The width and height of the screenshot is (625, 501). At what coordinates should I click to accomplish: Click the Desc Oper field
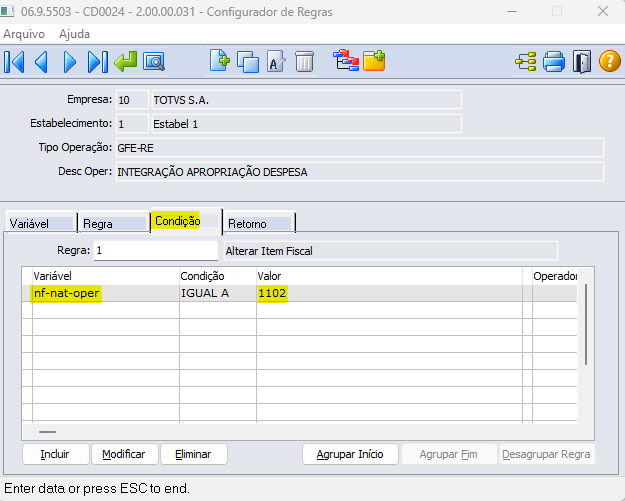(x=360, y=172)
